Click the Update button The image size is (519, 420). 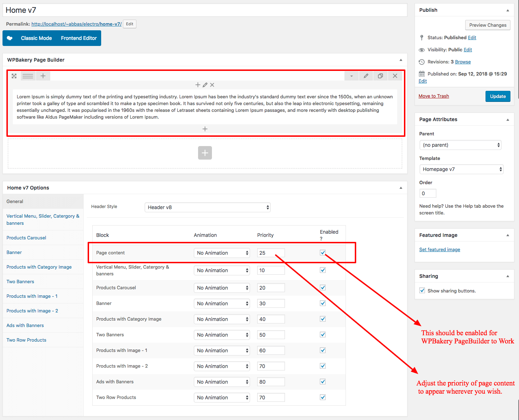498,96
